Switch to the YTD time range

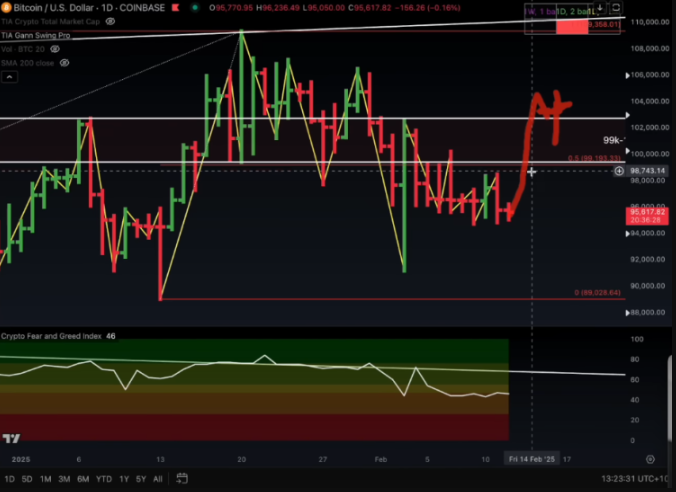point(103,479)
